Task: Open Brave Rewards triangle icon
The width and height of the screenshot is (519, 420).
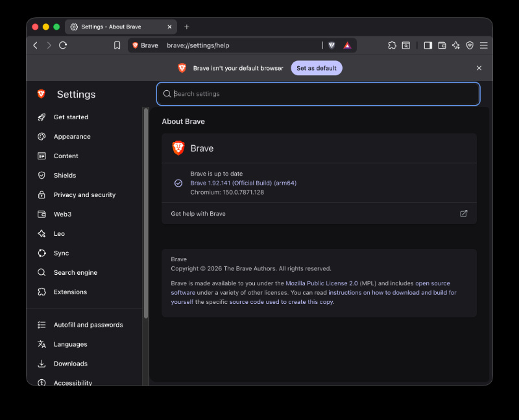Action: [347, 45]
